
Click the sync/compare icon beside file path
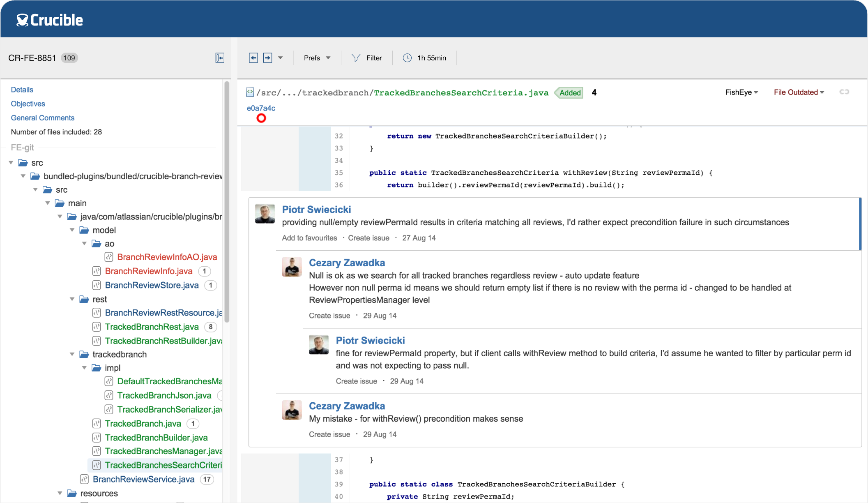pos(844,92)
